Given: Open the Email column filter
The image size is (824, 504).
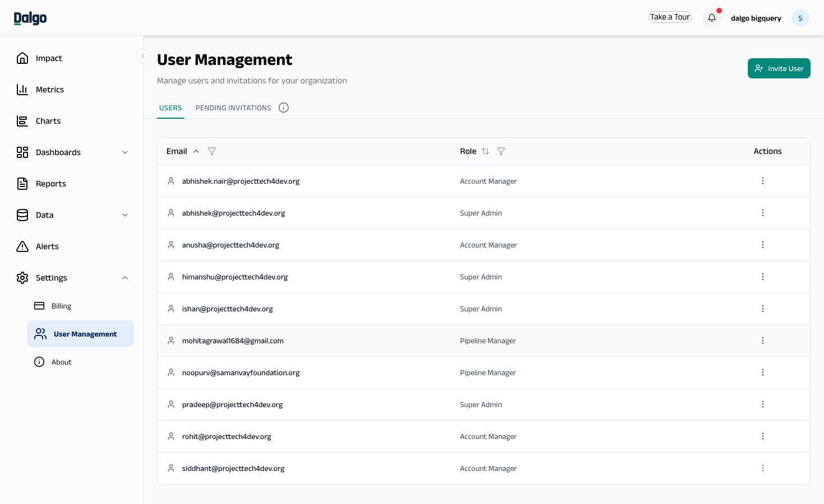Looking at the screenshot, I should pos(212,151).
